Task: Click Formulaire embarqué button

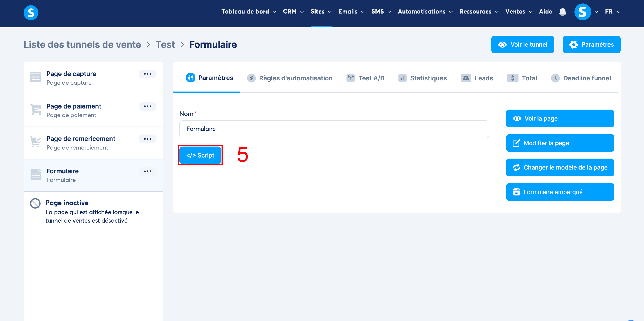Action: click(x=560, y=192)
